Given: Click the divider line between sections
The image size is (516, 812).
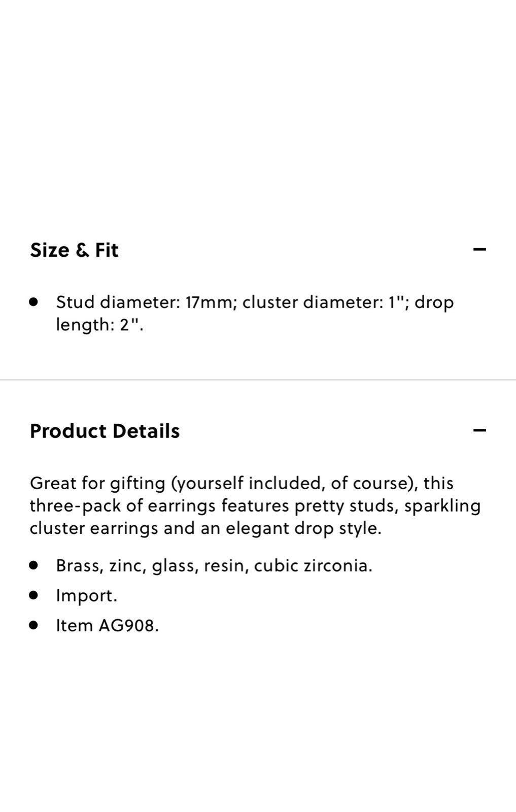Looking at the screenshot, I should (x=258, y=380).
